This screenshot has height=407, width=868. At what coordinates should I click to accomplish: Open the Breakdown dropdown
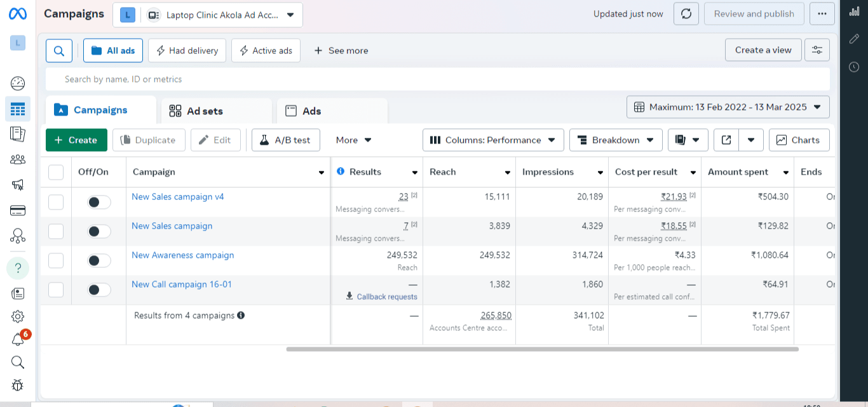pyautogui.click(x=616, y=140)
